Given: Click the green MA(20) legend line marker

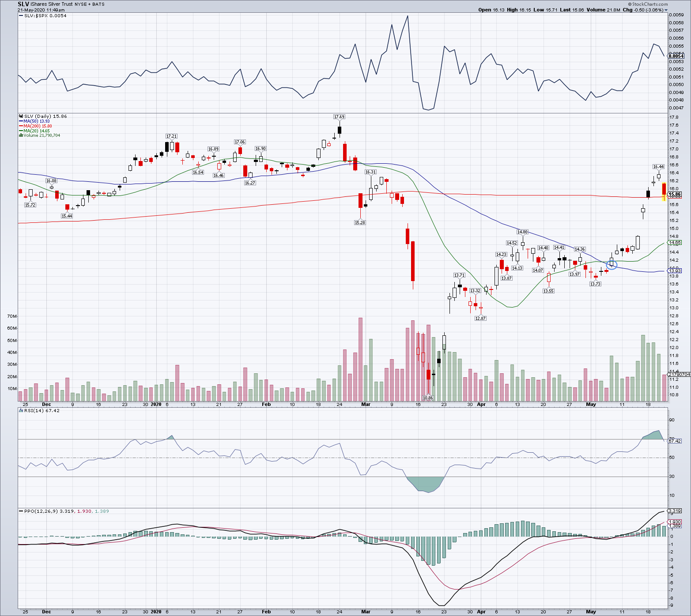Looking at the screenshot, I should (x=21, y=131).
